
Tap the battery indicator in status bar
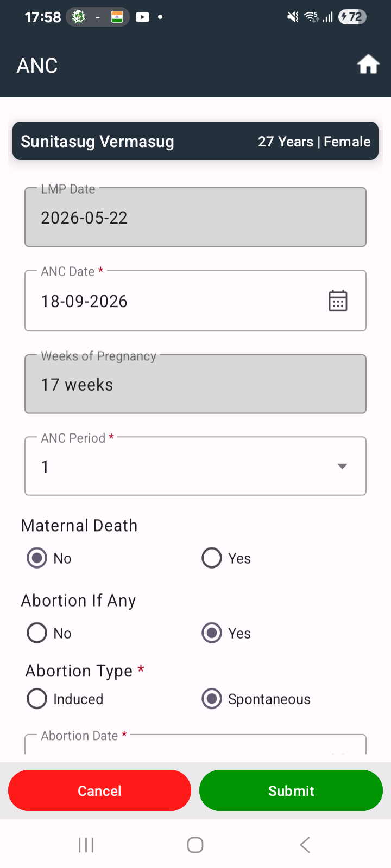click(352, 17)
